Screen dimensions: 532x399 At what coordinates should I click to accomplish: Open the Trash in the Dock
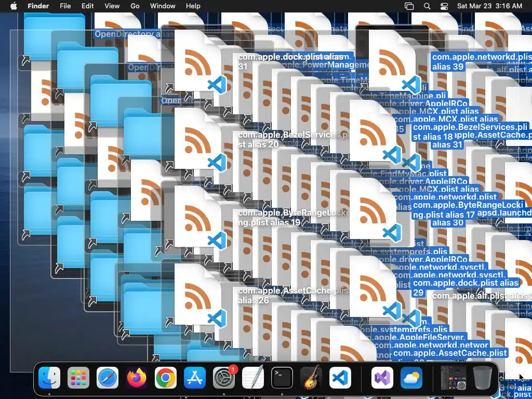[x=483, y=378]
